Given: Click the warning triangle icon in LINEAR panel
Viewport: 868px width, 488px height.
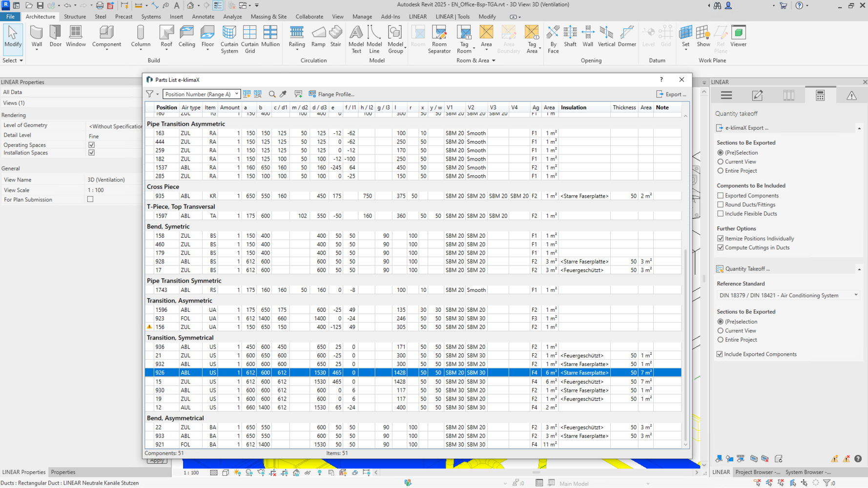Looking at the screenshot, I should pos(851,96).
